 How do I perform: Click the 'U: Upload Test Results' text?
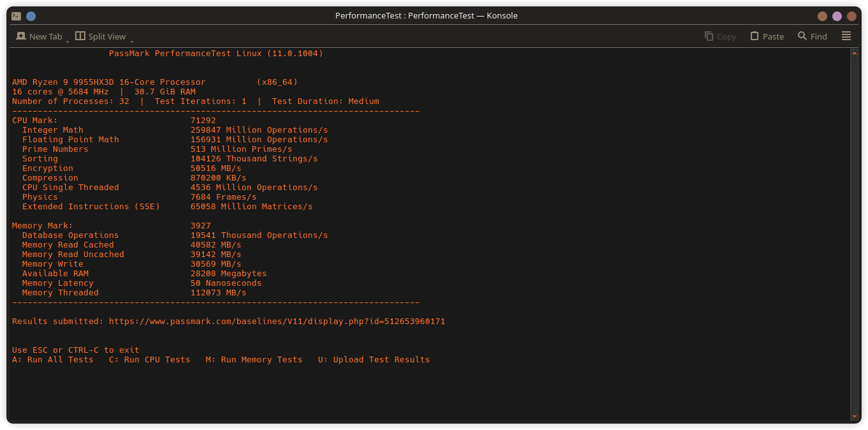[x=374, y=360]
